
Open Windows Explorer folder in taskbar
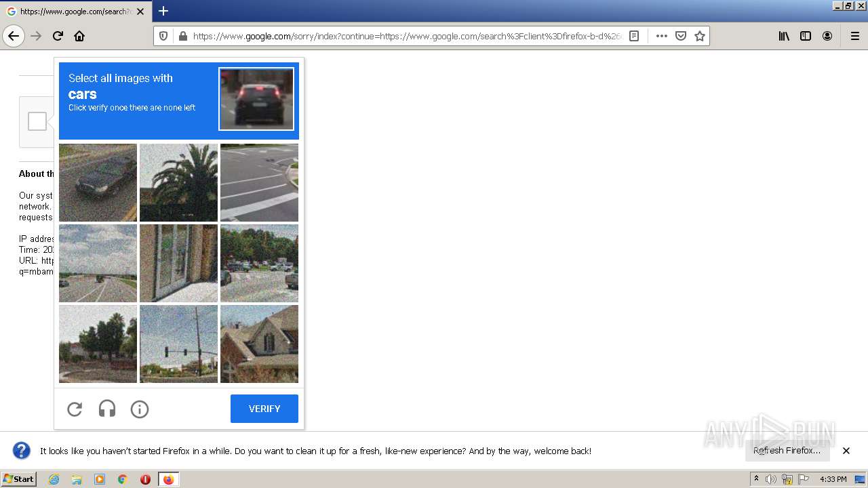77,479
